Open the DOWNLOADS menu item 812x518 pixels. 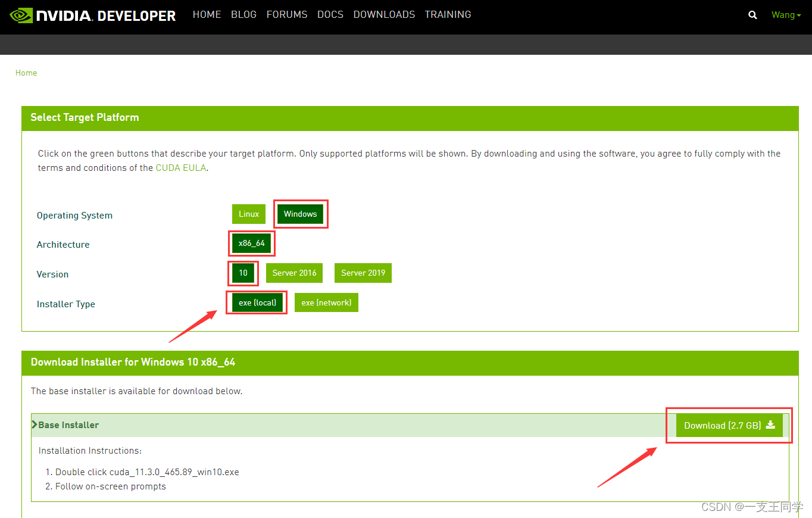point(384,14)
